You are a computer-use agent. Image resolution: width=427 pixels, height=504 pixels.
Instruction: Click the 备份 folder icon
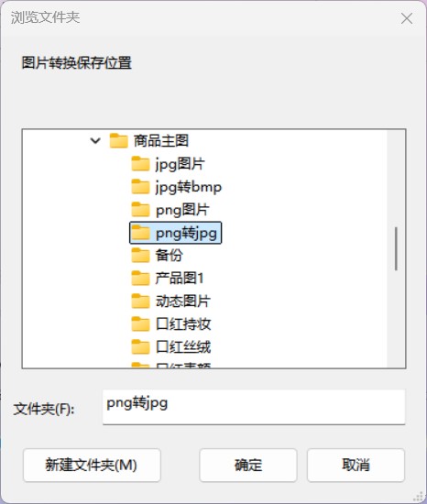click(140, 256)
